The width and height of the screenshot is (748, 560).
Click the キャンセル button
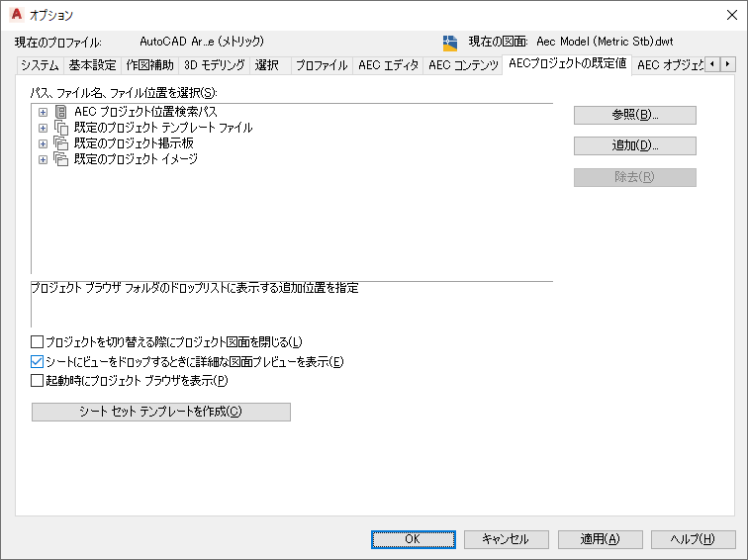pos(507,539)
